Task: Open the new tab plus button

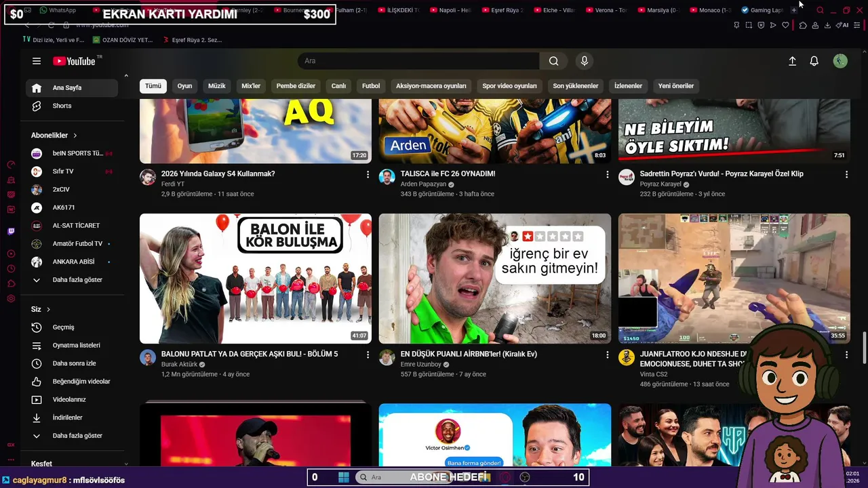Action: pyautogui.click(x=793, y=10)
